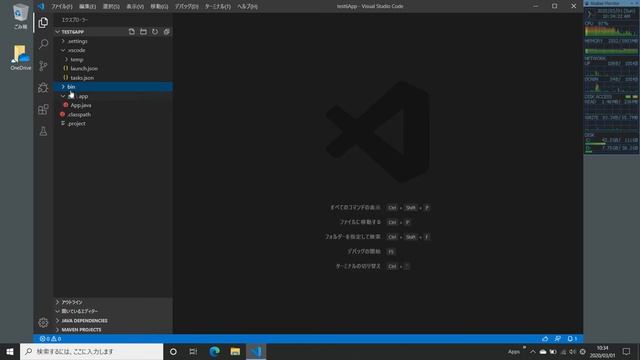Open the Manage gear in the activity bar
Screen dimensions: 640x360
point(43,322)
